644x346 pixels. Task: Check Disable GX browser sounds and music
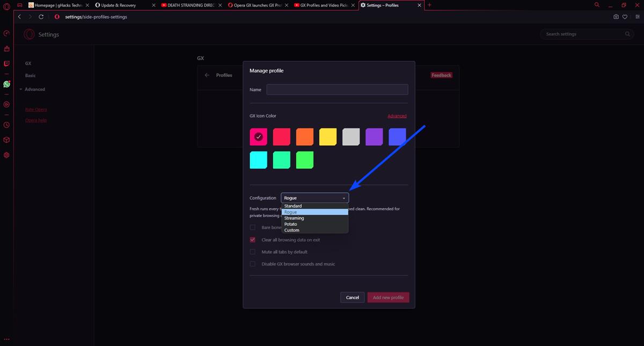coord(252,263)
